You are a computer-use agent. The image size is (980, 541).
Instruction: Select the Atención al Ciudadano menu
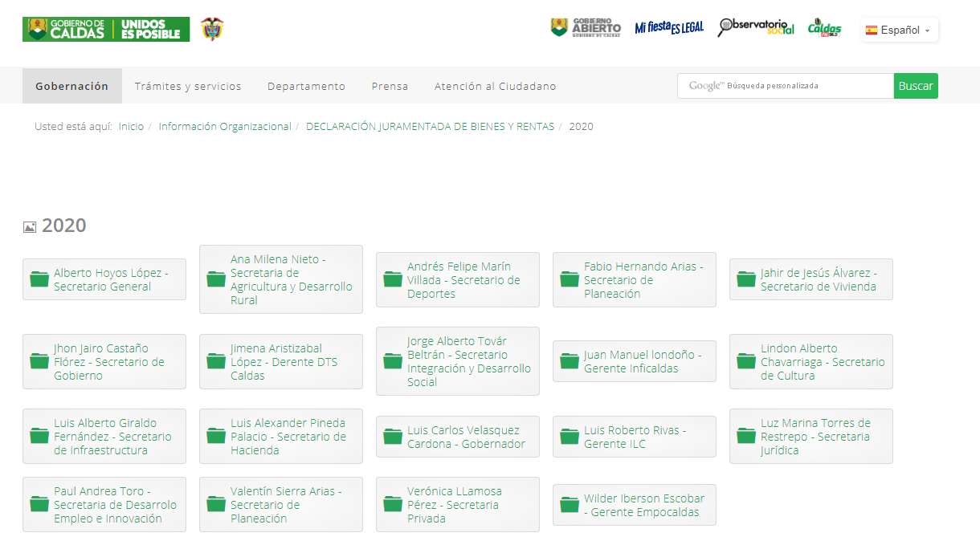(x=495, y=86)
